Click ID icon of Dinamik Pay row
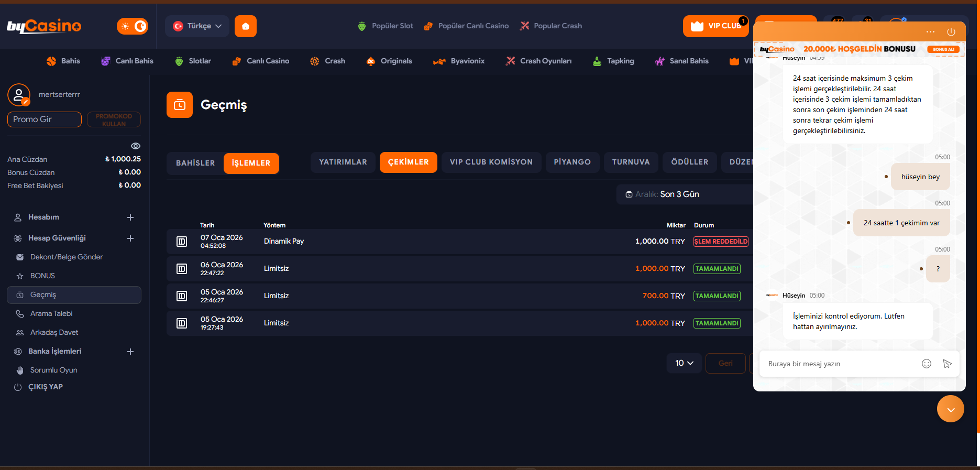 [x=182, y=242]
